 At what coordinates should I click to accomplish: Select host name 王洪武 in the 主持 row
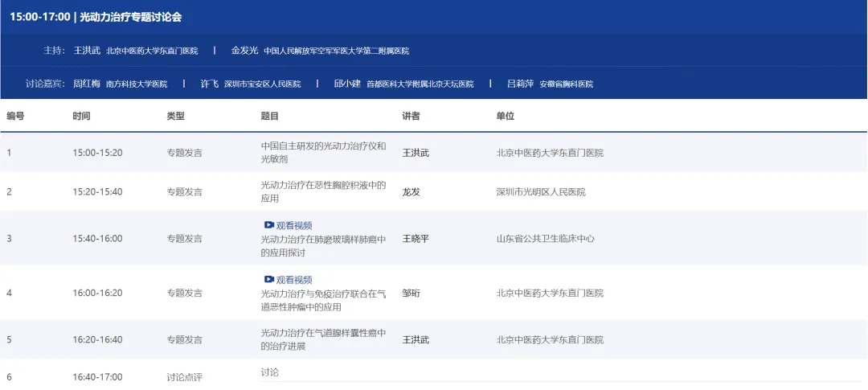point(87,51)
